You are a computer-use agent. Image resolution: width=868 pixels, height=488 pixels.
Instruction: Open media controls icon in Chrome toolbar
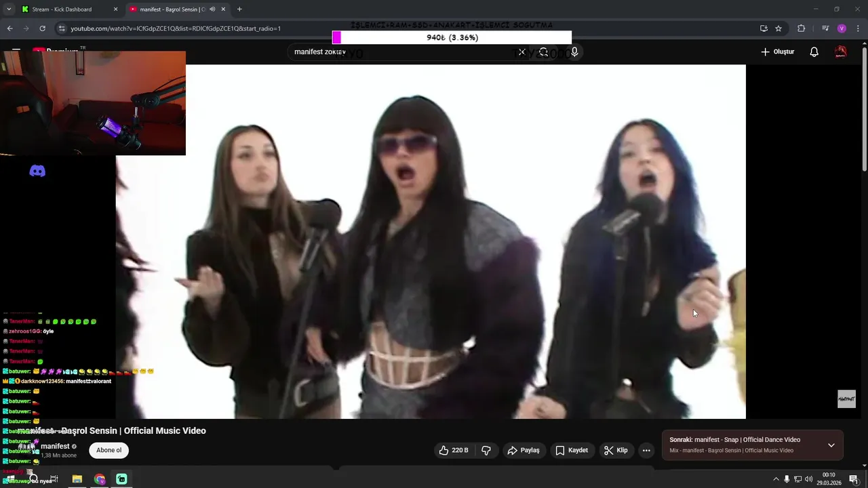tap(825, 28)
